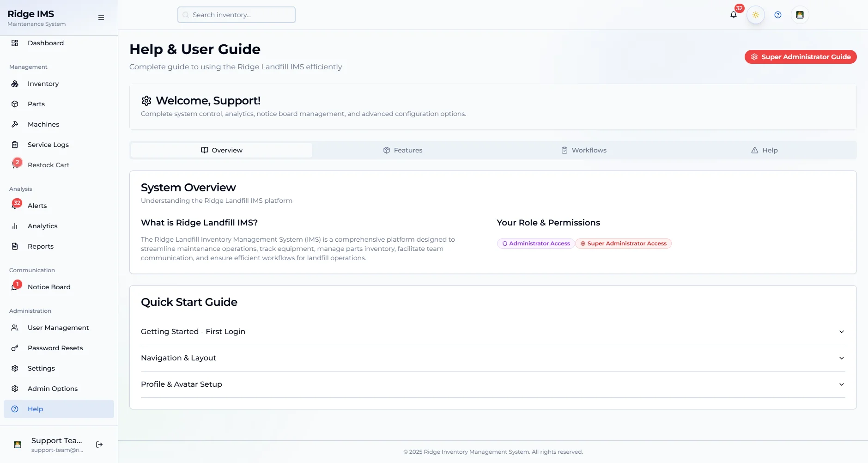Click the Search inventory input field
The image size is (868, 463).
click(237, 15)
